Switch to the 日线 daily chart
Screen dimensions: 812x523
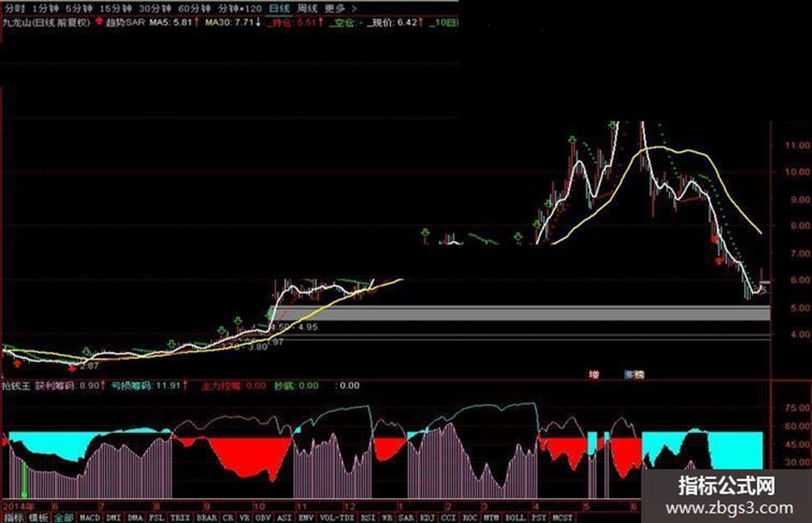coord(279,9)
